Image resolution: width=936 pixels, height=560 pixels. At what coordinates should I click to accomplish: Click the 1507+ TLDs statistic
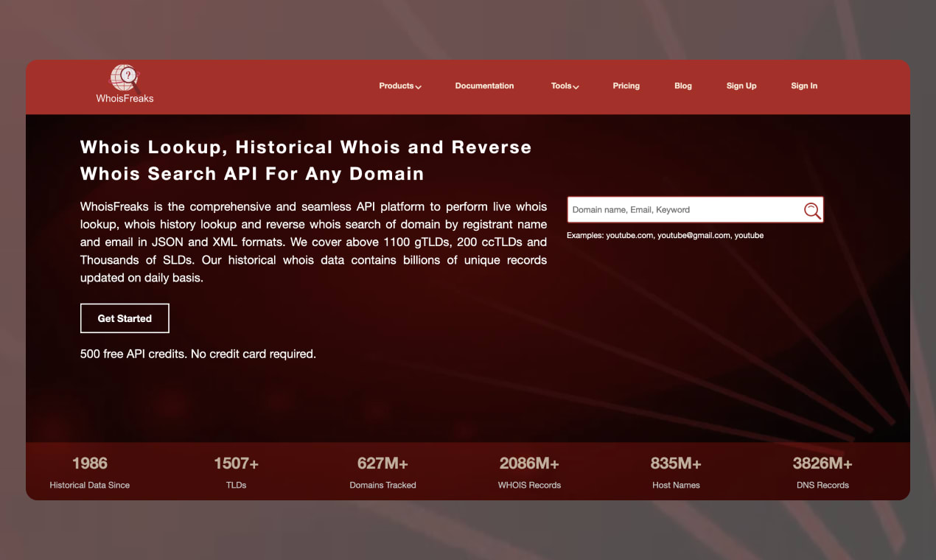tap(236, 472)
